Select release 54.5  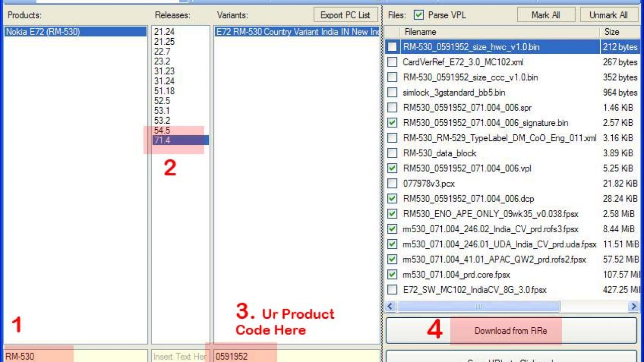coord(163,130)
